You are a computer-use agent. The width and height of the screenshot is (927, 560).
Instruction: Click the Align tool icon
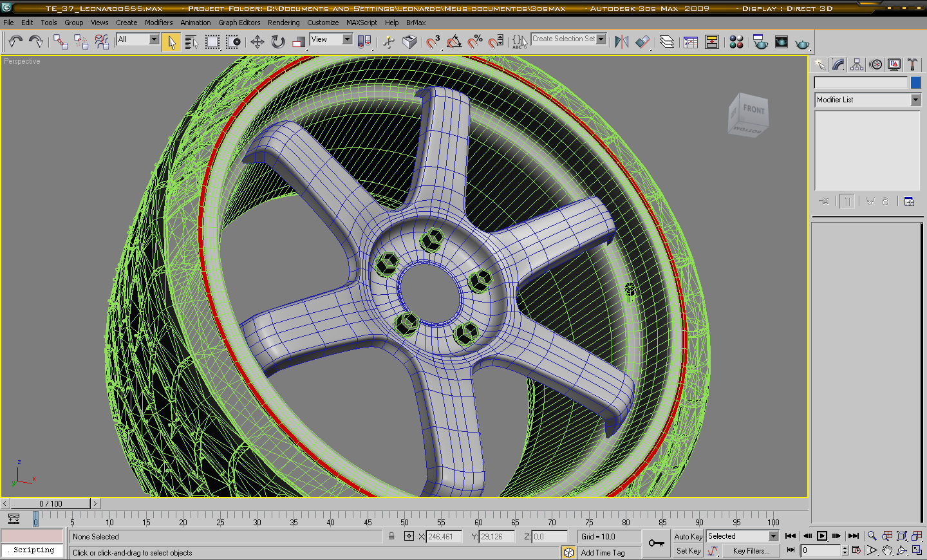click(x=642, y=42)
